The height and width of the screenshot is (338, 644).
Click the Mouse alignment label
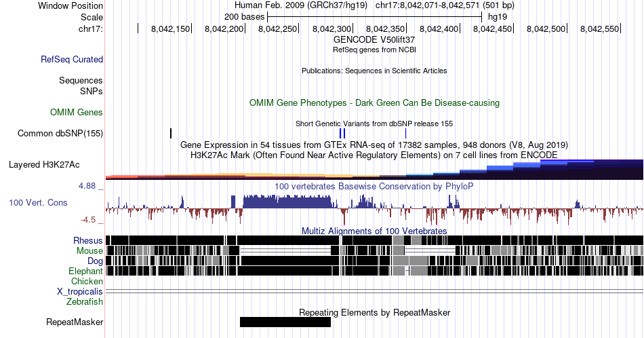click(89, 251)
